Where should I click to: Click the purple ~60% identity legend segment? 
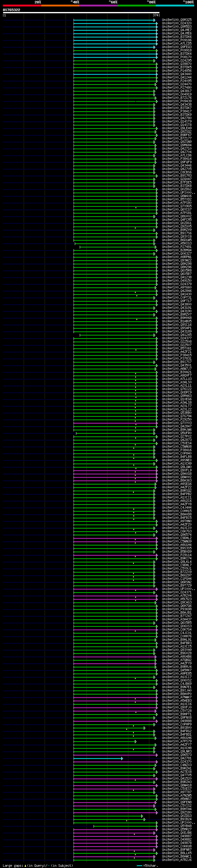tap(99, 6)
